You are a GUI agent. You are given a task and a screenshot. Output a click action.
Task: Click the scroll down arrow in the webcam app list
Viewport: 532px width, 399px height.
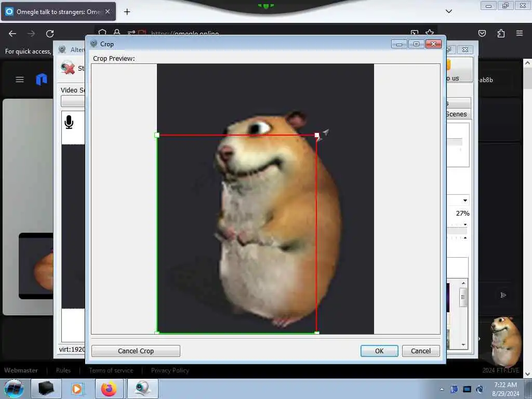463,345
